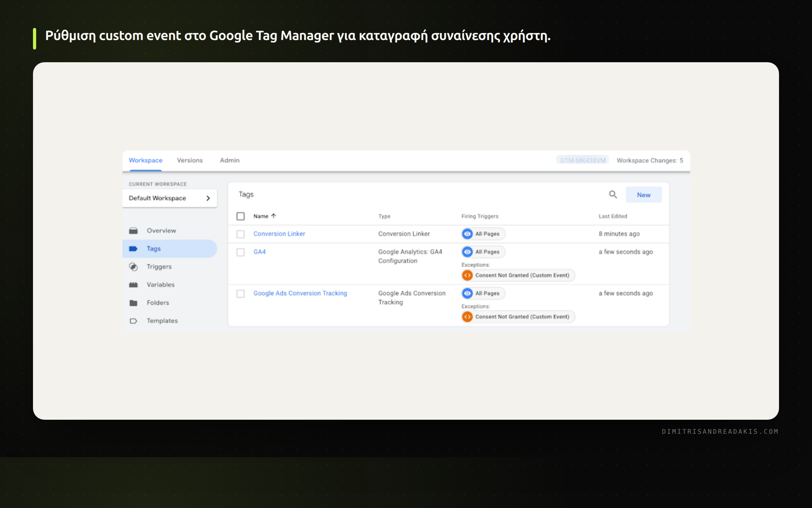The image size is (812, 508).
Task: Click the Name column header
Action: click(x=261, y=216)
